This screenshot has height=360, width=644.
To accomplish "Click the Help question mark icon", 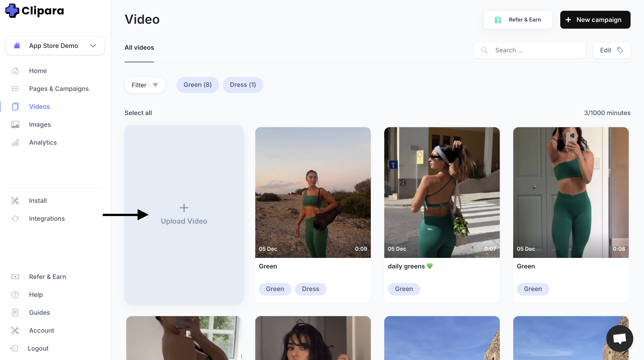I will coord(15,295).
